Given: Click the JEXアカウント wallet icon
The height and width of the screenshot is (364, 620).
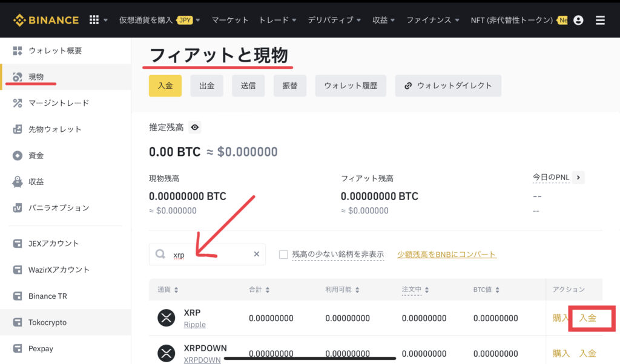Looking at the screenshot, I should click(18, 244).
